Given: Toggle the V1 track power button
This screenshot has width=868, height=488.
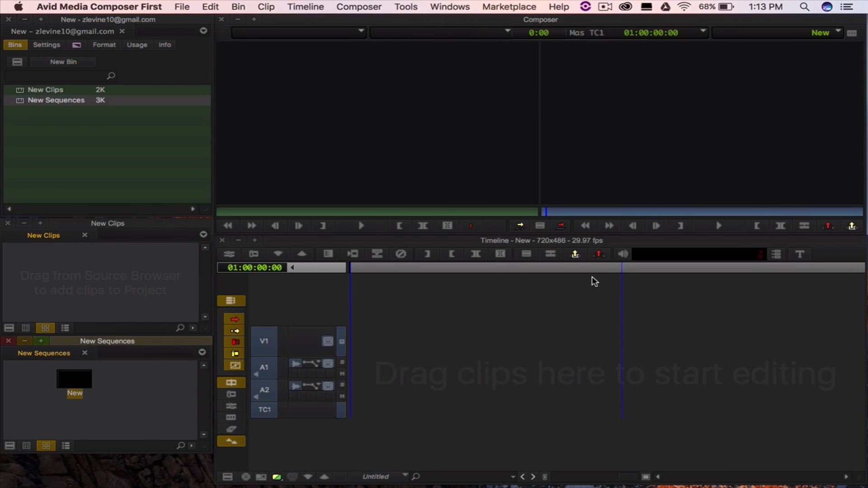Looking at the screenshot, I should (328, 341).
